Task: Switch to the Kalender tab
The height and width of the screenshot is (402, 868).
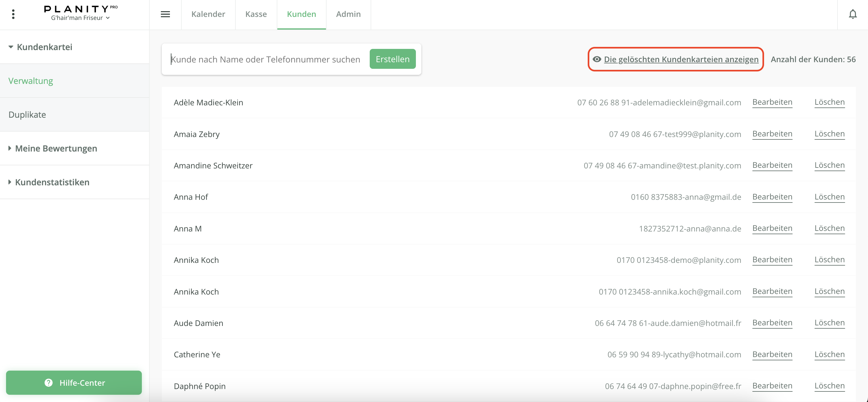Action: 208,14
